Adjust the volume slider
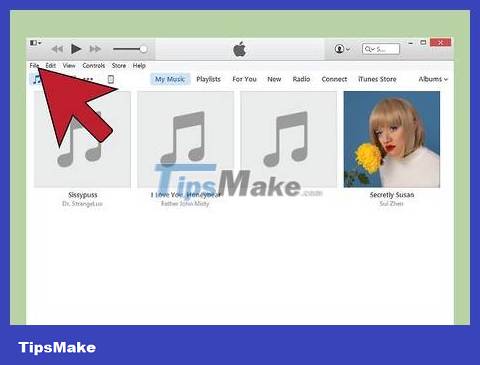The width and height of the screenshot is (480, 365). 130,49
